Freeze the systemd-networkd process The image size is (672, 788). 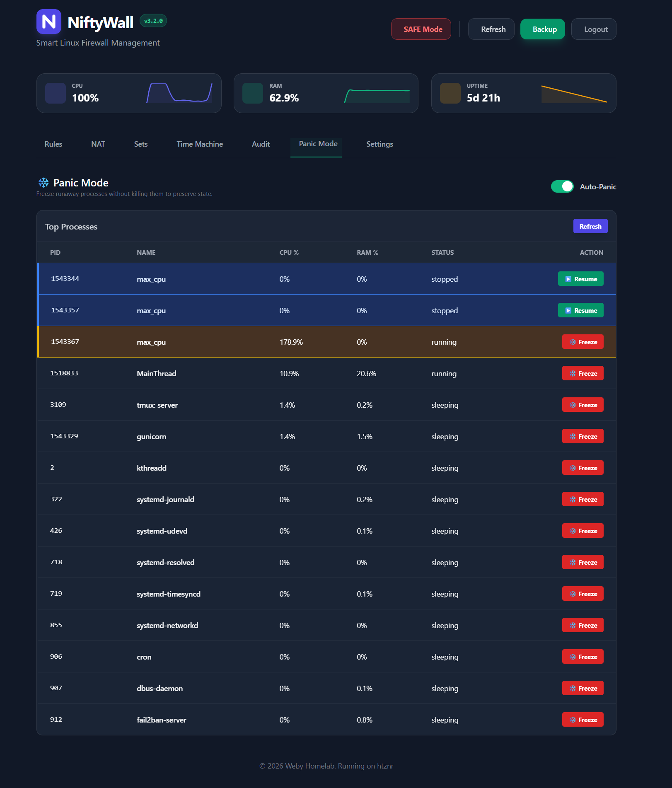click(583, 625)
